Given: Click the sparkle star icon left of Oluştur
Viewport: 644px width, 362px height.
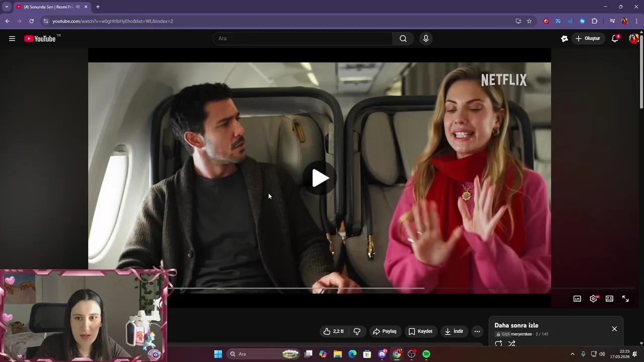Looking at the screenshot, I should [x=565, y=39].
